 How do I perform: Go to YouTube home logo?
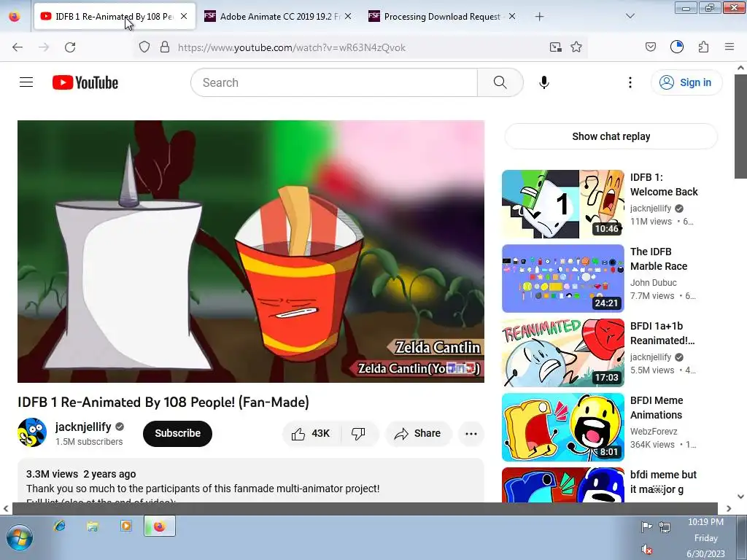[85, 82]
